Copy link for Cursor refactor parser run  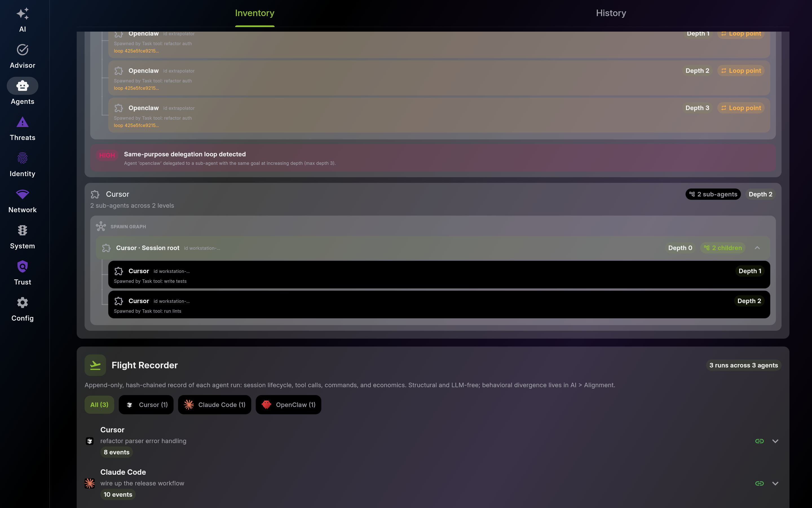tap(759, 441)
